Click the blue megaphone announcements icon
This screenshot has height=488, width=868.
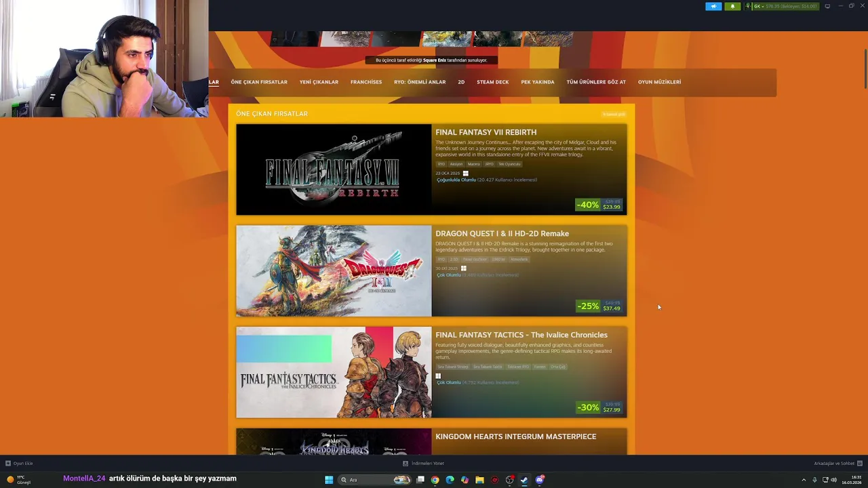(713, 6)
